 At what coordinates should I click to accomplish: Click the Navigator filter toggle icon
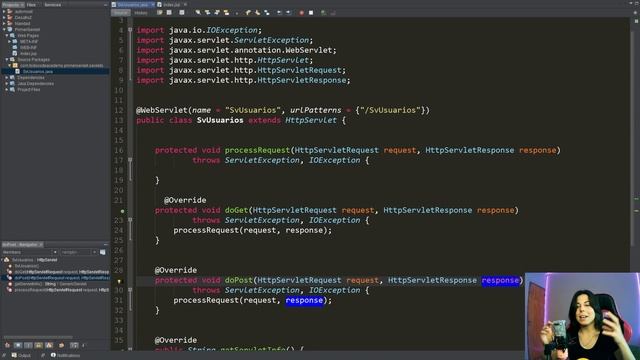click(x=102, y=252)
